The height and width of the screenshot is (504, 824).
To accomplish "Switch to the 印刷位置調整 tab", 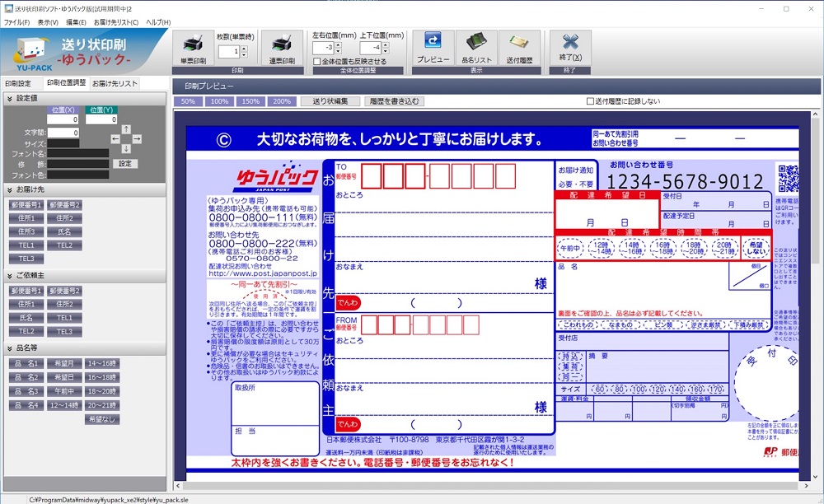I will coord(66,83).
